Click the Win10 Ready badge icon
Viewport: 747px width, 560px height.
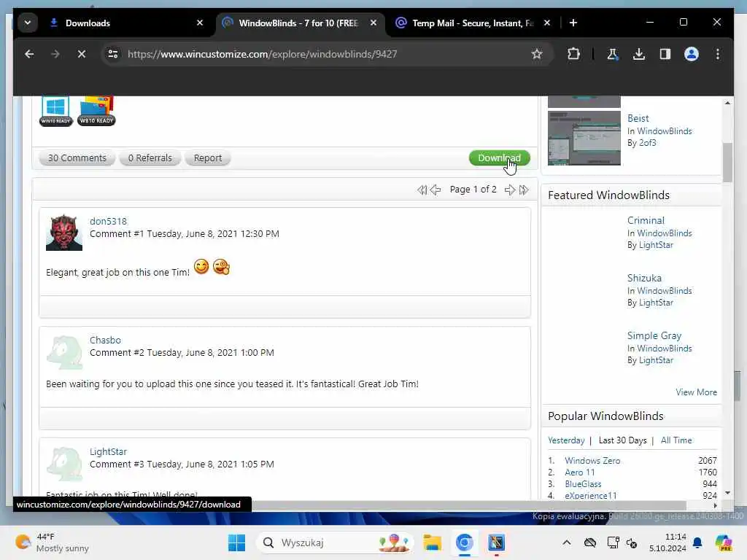[55, 111]
